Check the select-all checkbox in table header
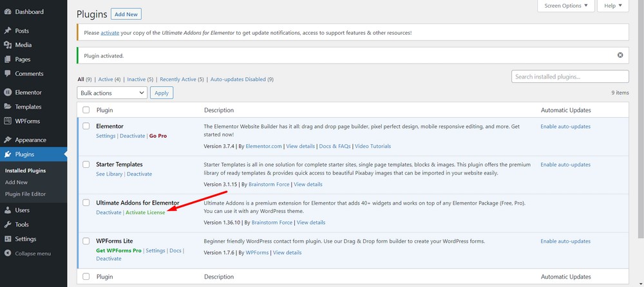Screen dimensions: 644x287 (x=86, y=110)
